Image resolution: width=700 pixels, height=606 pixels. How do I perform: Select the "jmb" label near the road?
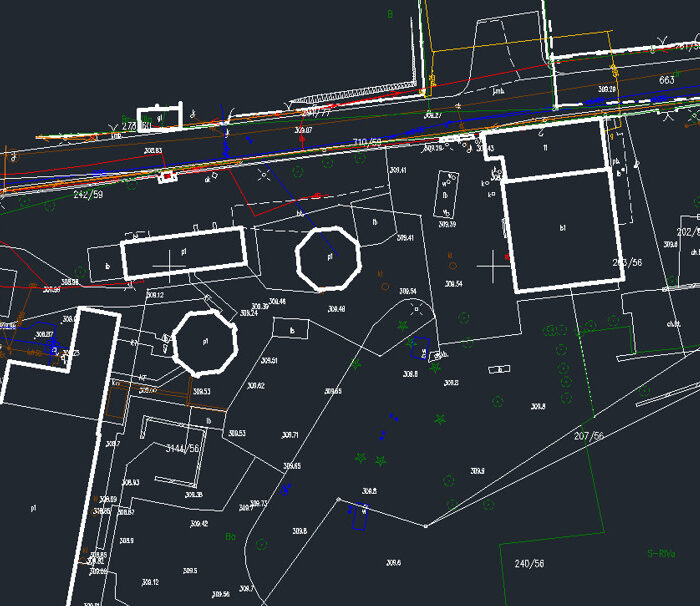(x=498, y=91)
